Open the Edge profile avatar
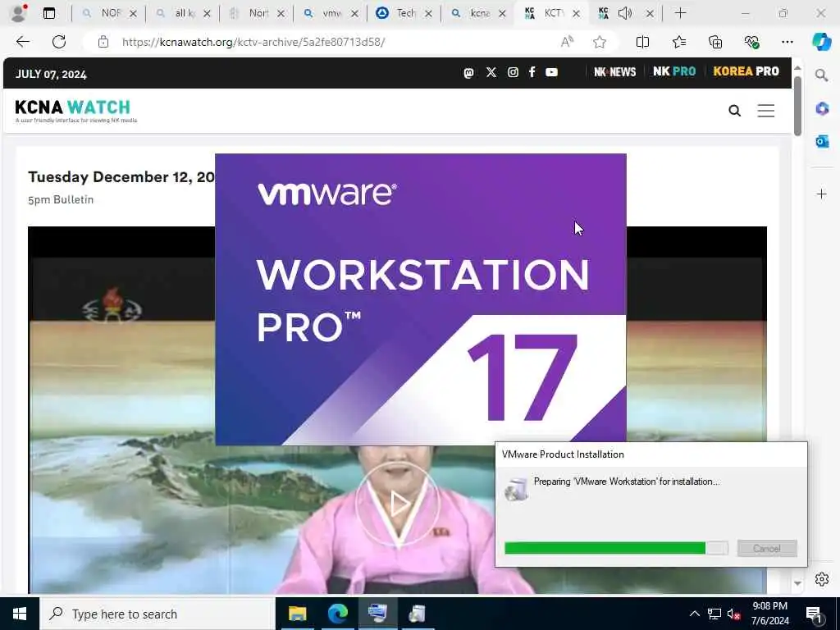The width and height of the screenshot is (840, 630). tap(18, 13)
